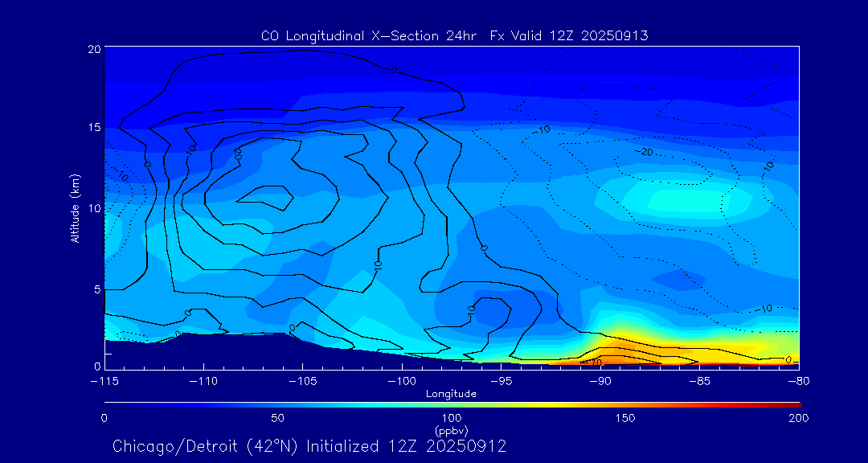The image size is (868, 463).
Task: Select the '(ppbv)' units label under colorbar
Action: coord(451,430)
